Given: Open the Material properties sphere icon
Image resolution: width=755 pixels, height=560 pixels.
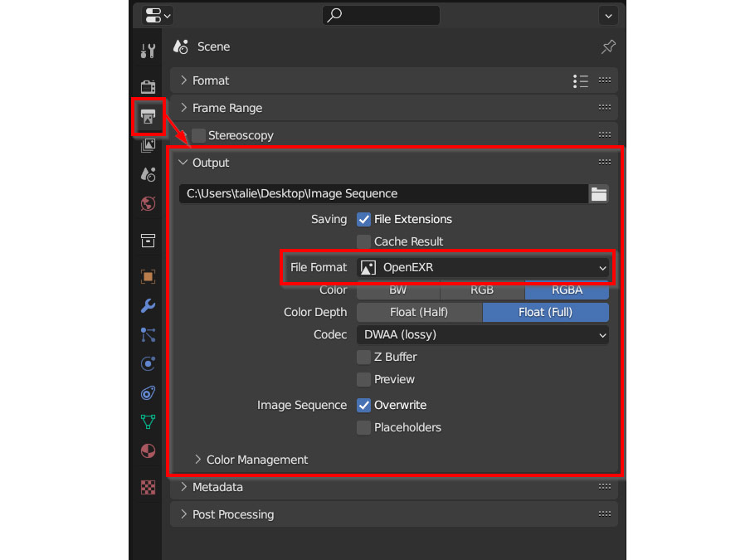Looking at the screenshot, I should (148, 450).
